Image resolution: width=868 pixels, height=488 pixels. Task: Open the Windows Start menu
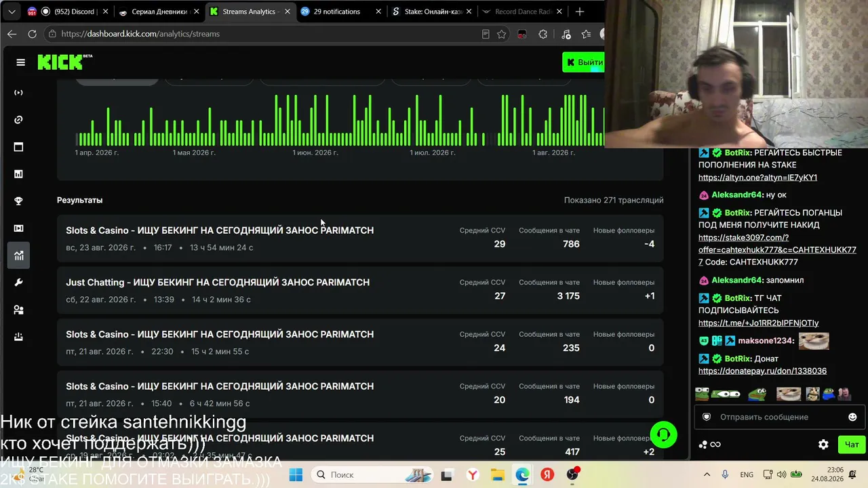[296, 475]
